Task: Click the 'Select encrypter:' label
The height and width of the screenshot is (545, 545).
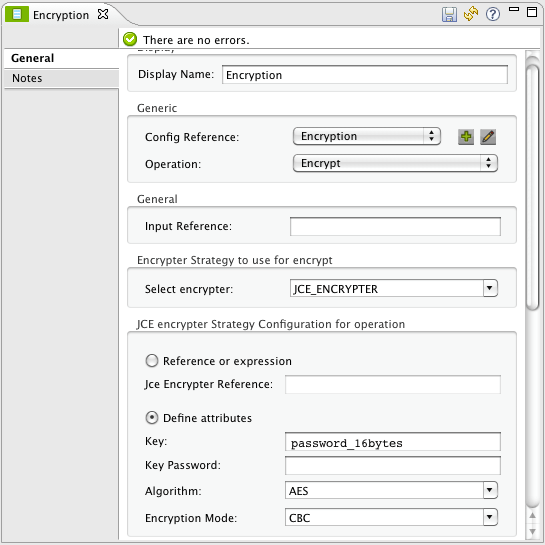Action: (x=189, y=289)
